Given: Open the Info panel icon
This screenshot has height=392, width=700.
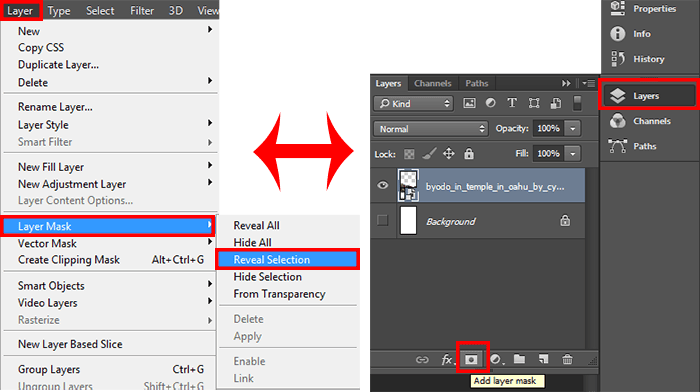Looking at the screenshot, I should click(x=618, y=33).
